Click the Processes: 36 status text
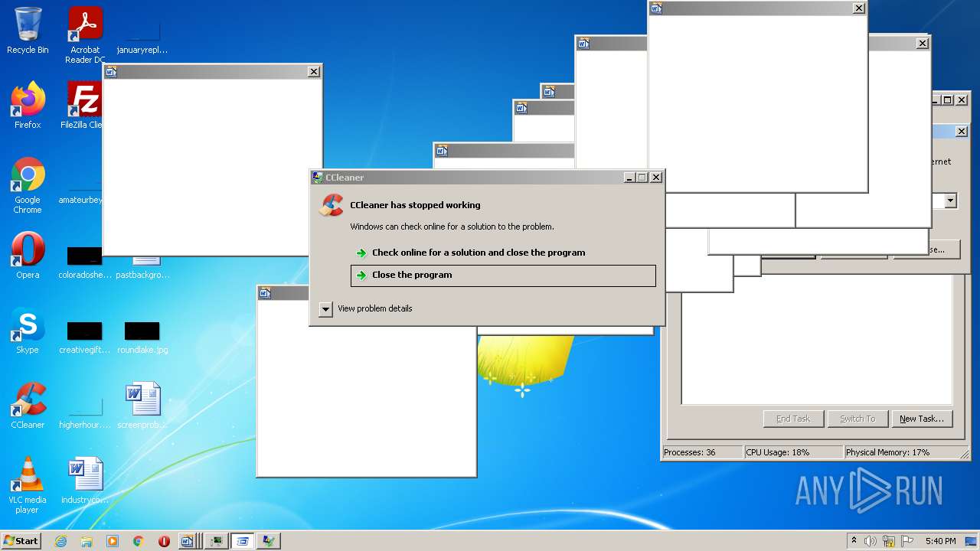The height and width of the screenshot is (551, 980). click(690, 452)
